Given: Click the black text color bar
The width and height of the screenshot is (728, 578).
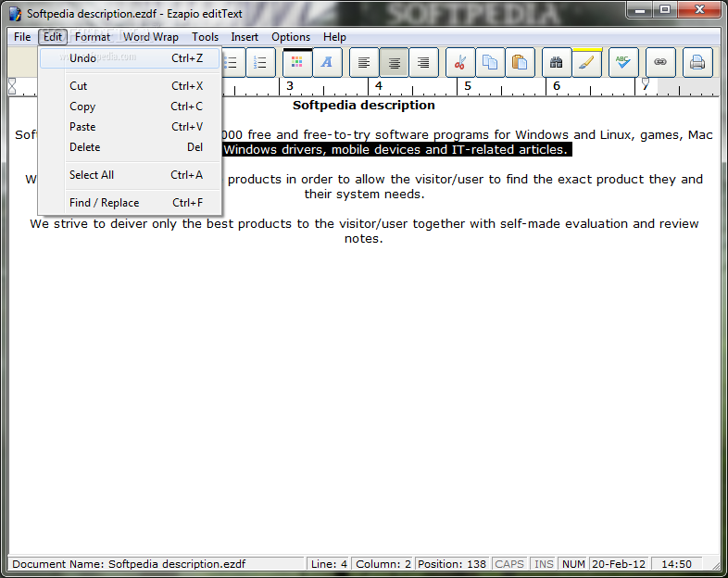Looking at the screenshot, I should [x=297, y=49].
